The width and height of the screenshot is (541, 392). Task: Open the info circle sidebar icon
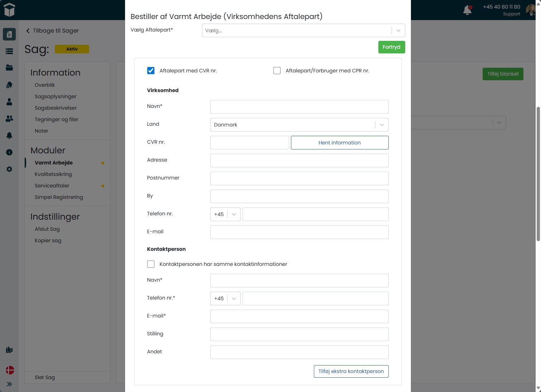coord(9,152)
